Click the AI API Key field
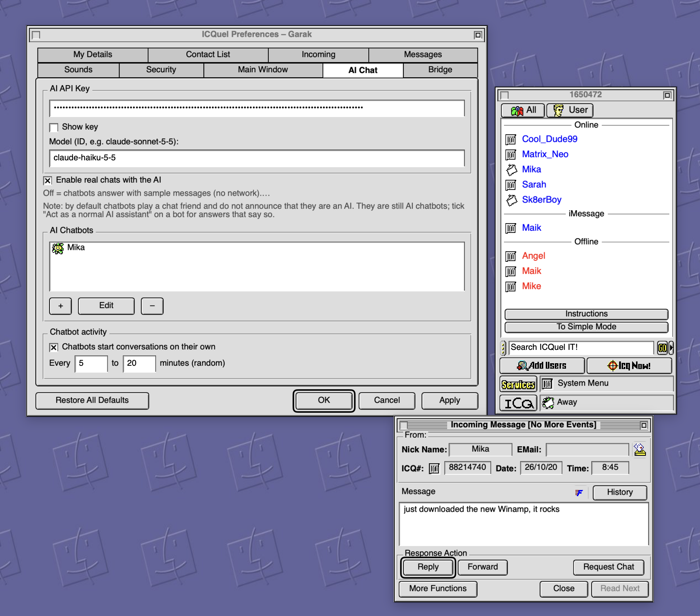 pyautogui.click(x=257, y=108)
